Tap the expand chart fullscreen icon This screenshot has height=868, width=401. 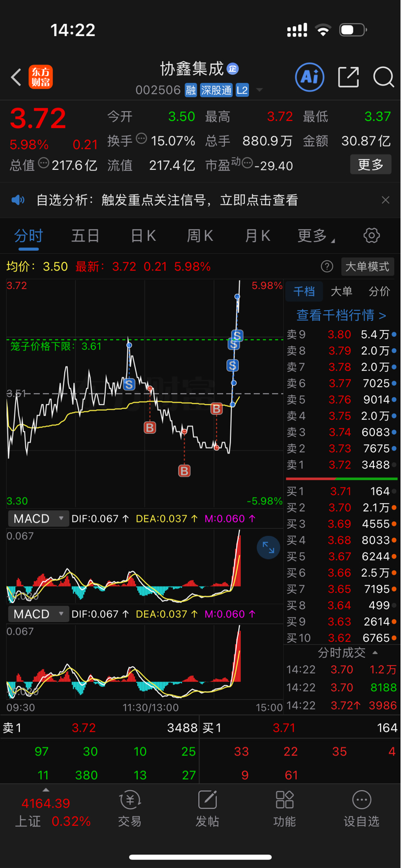point(269,547)
